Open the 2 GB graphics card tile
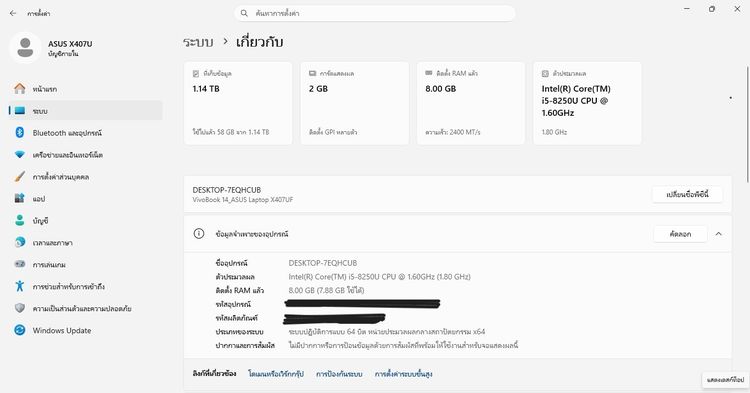This screenshot has height=393, width=750. tap(354, 103)
